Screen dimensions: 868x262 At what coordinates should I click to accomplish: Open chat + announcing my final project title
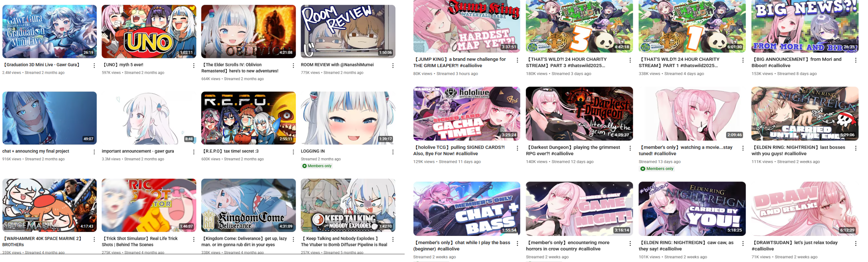[x=36, y=151]
